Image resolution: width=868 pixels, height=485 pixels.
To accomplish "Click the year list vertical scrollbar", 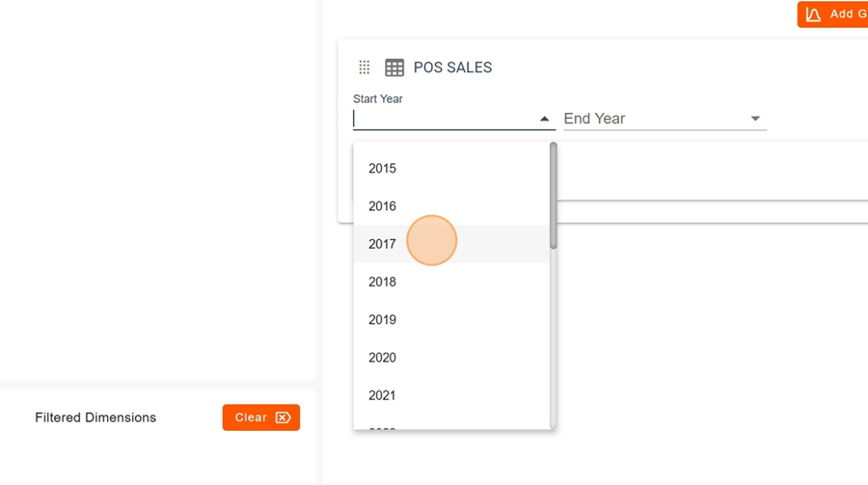I will click(x=554, y=198).
